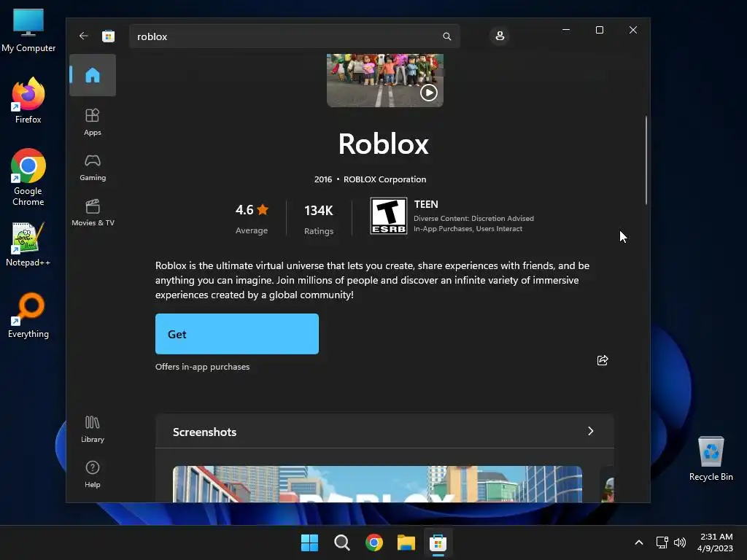Open taskbar Search
The width and height of the screenshot is (747, 560).
coord(341,542)
